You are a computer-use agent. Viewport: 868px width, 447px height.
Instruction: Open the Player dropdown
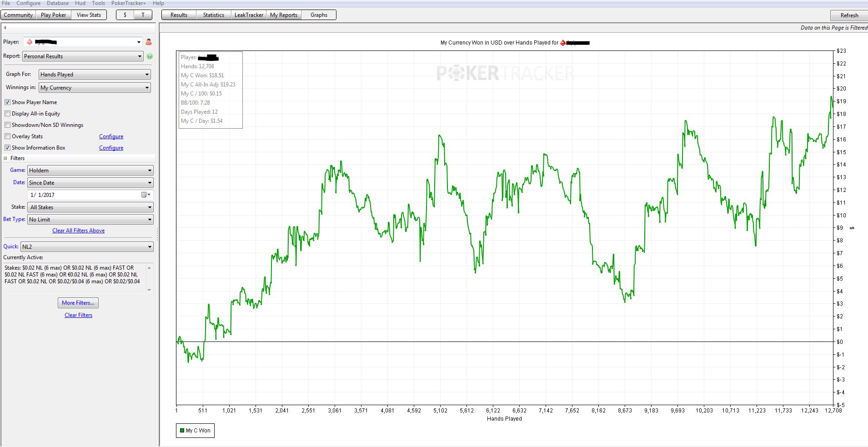pyautogui.click(x=83, y=42)
